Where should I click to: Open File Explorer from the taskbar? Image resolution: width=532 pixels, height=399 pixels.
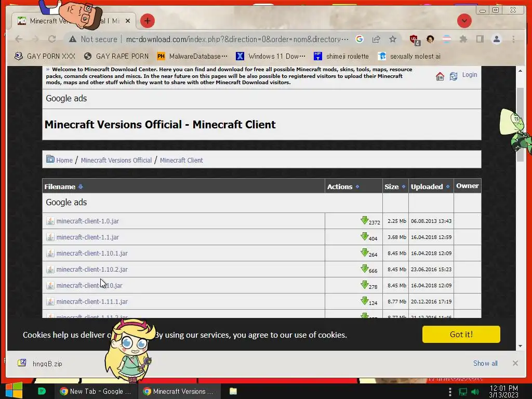[233, 391]
